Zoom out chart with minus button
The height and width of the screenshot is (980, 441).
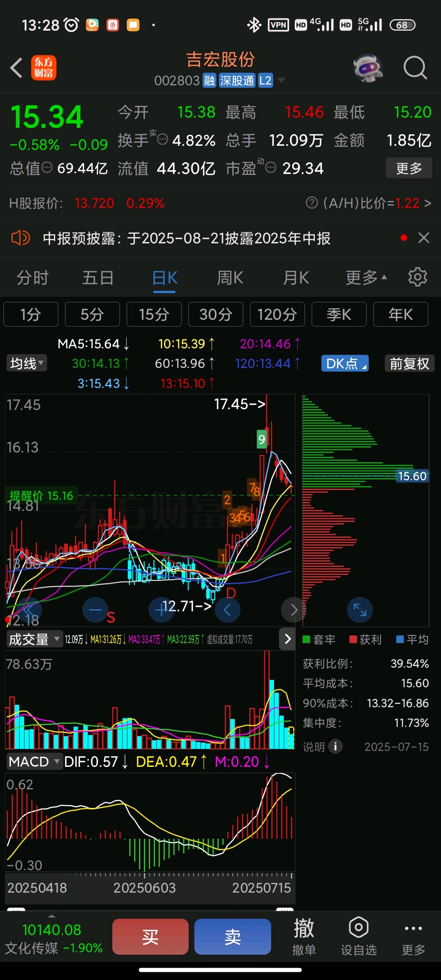95,610
